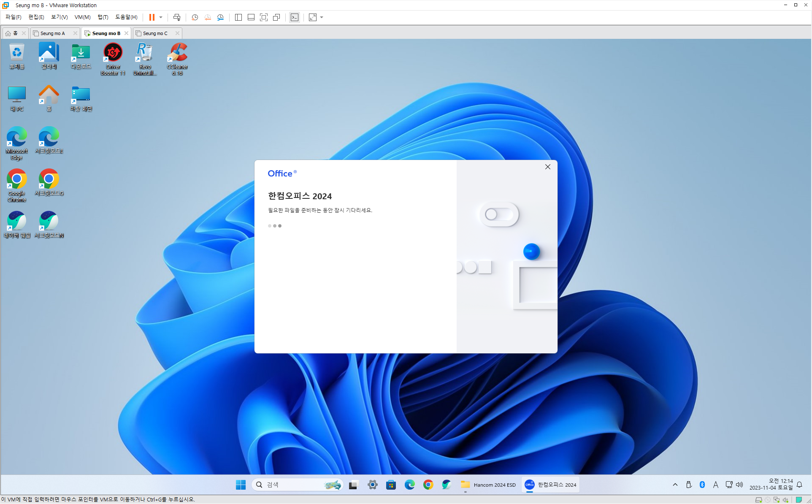This screenshot has height=504, width=812.
Task: Pause the VM with the orange pause button
Action: (152, 17)
